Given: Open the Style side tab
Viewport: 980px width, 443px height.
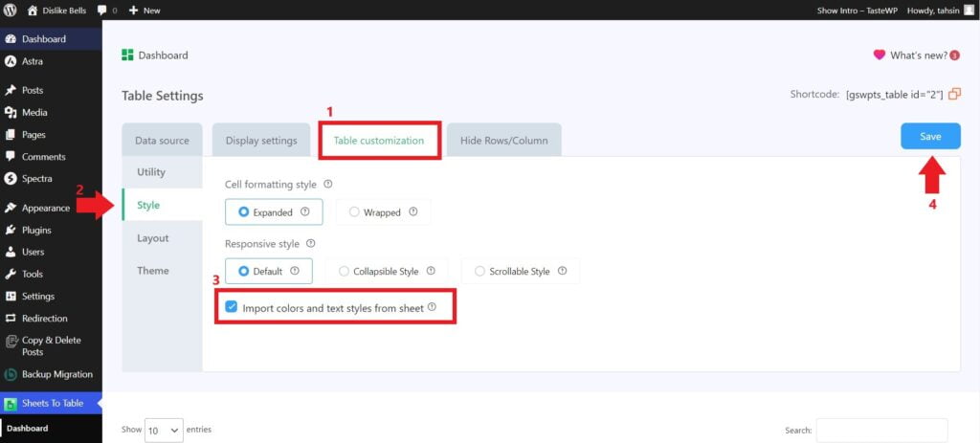Looking at the screenshot, I should click(163, 205).
